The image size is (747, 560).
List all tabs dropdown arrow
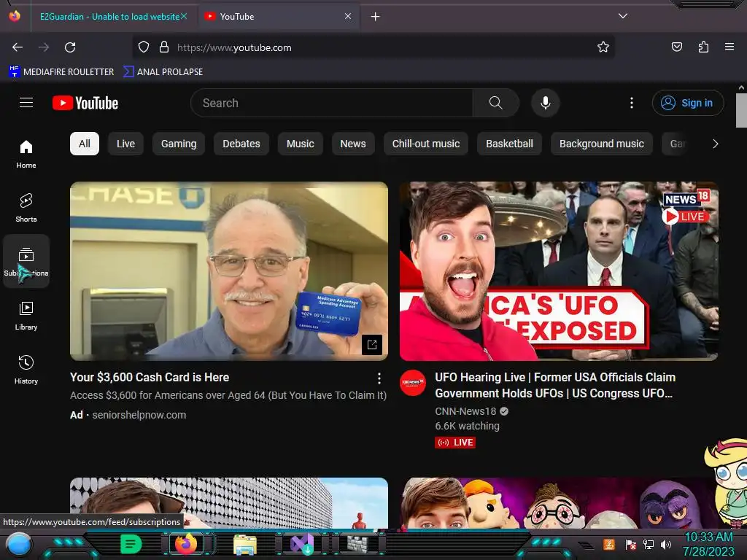click(x=623, y=16)
